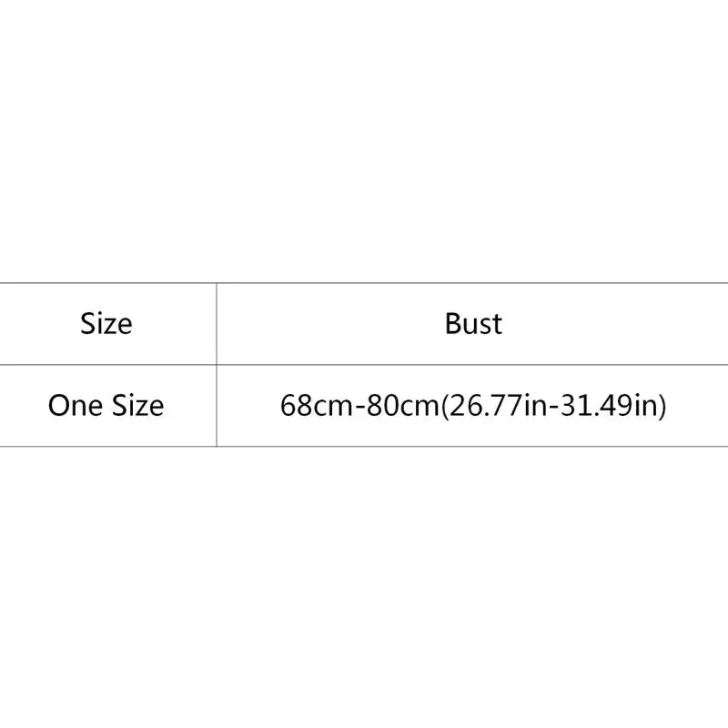This screenshot has width=728, height=728.
Task: Click the word "One" in the table
Action: [76, 405]
